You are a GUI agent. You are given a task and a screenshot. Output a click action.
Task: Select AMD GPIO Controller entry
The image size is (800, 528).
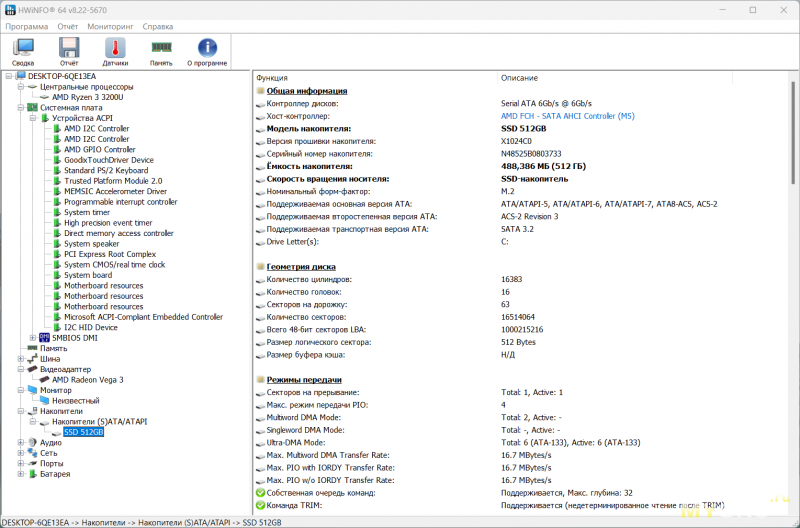tap(99, 149)
